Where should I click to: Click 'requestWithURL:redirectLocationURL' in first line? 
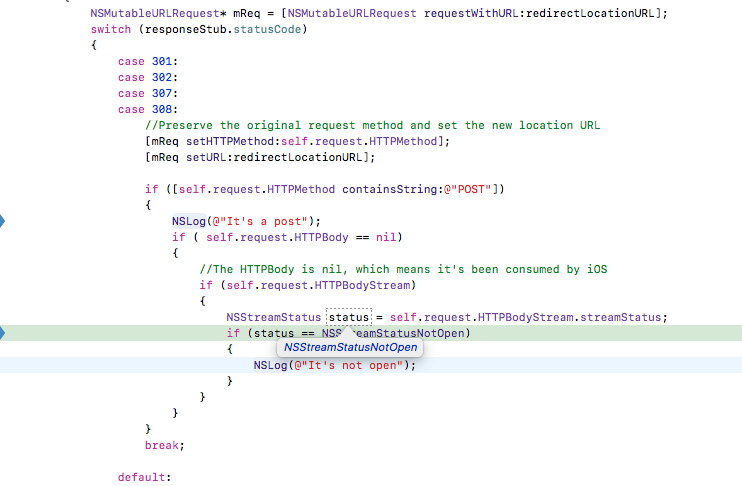pyautogui.click(x=539, y=13)
